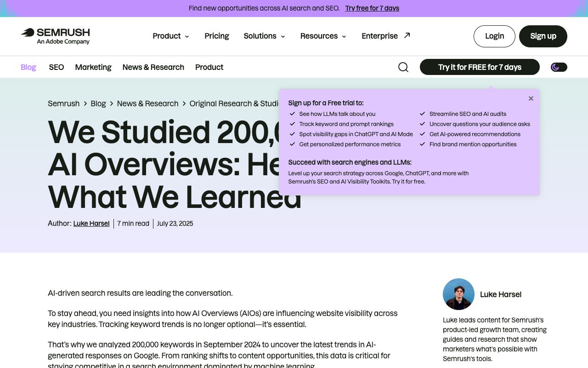Go to News & Research category

[153, 67]
